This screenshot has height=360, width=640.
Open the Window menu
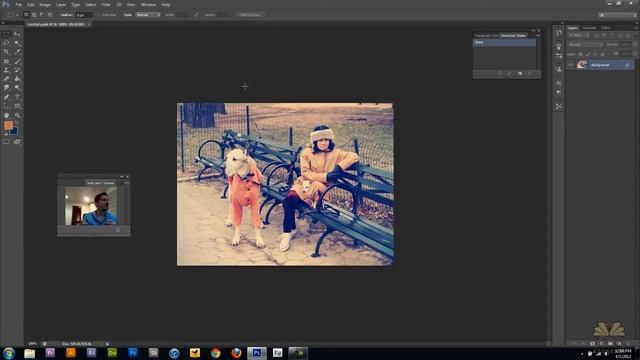(x=148, y=4)
